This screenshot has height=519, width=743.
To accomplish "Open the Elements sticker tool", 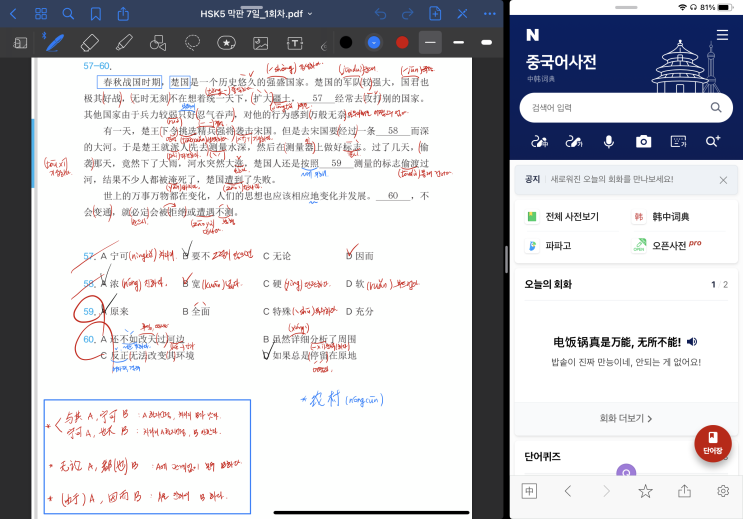I will 227,43.
